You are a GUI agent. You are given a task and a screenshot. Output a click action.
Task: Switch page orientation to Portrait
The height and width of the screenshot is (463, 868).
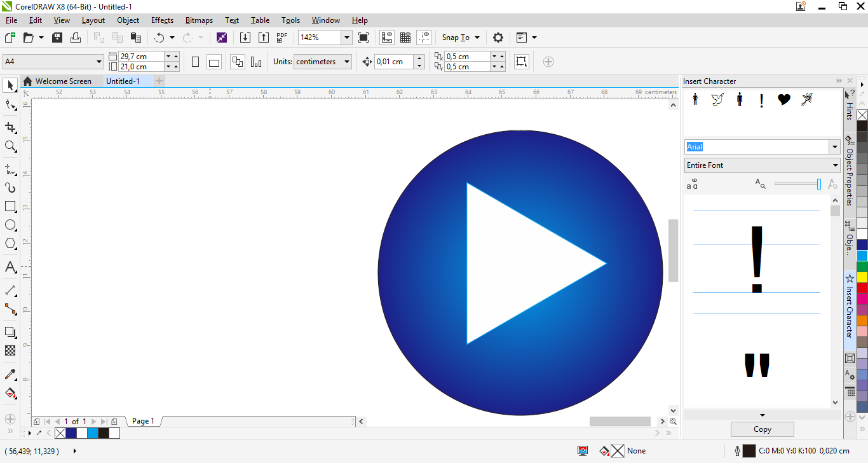click(196, 62)
